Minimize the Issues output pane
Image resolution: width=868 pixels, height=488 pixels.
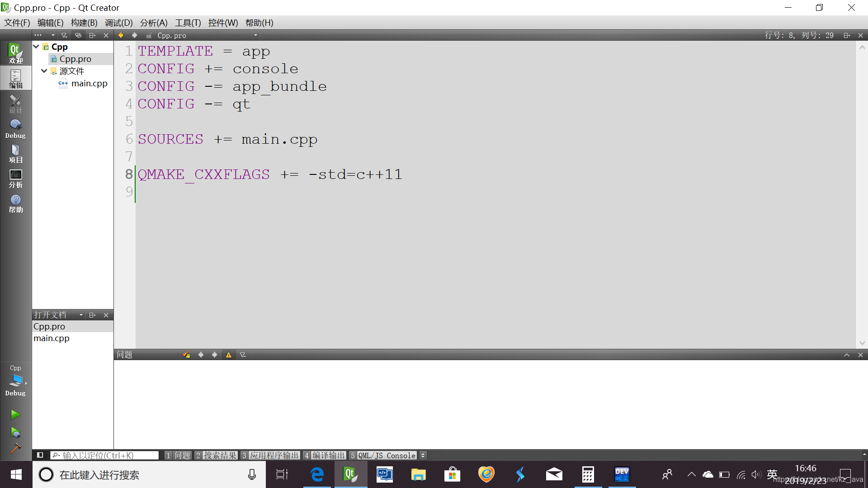(847, 355)
